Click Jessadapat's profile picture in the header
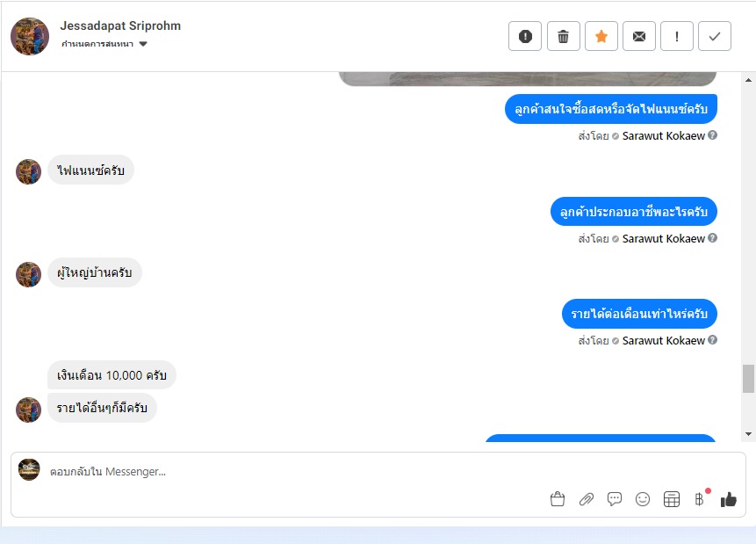This screenshot has width=756, height=544. (x=30, y=37)
